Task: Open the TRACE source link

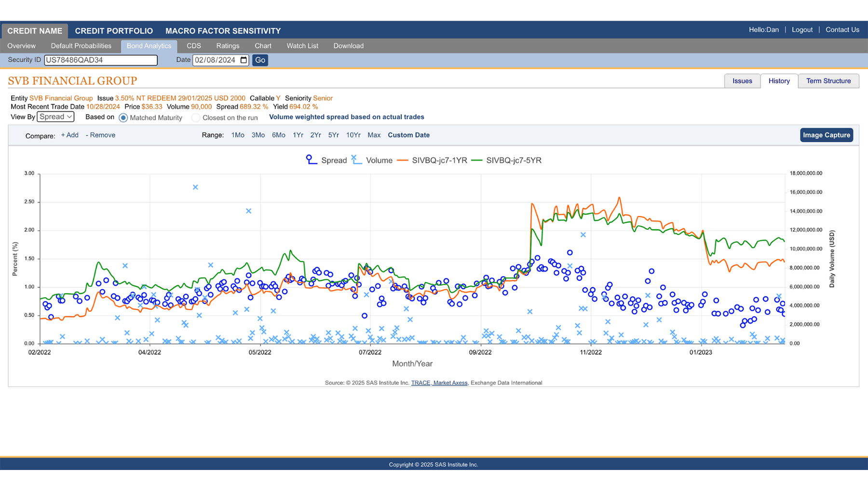Action: coord(420,383)
